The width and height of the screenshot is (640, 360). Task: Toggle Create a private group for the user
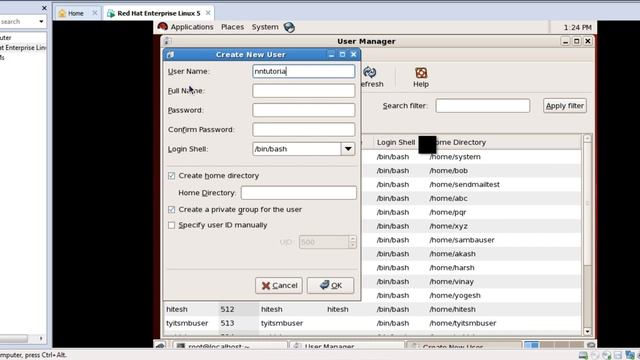[171, 210]
